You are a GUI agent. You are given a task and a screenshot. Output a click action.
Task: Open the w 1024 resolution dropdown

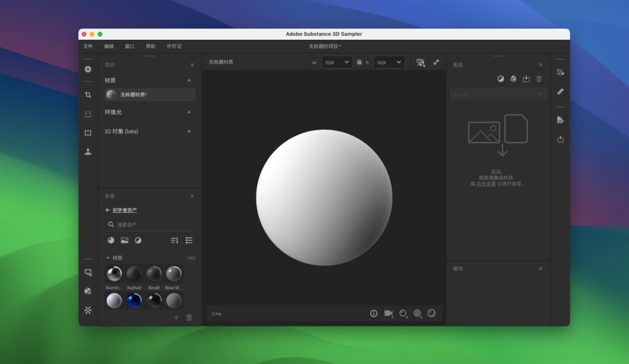(337, 62)
